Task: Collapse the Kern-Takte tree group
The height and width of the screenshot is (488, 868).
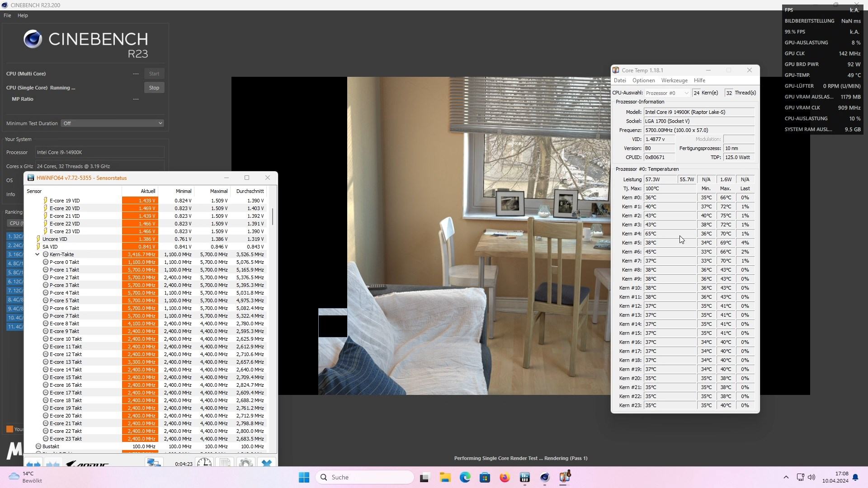Action: pos(38,254)
